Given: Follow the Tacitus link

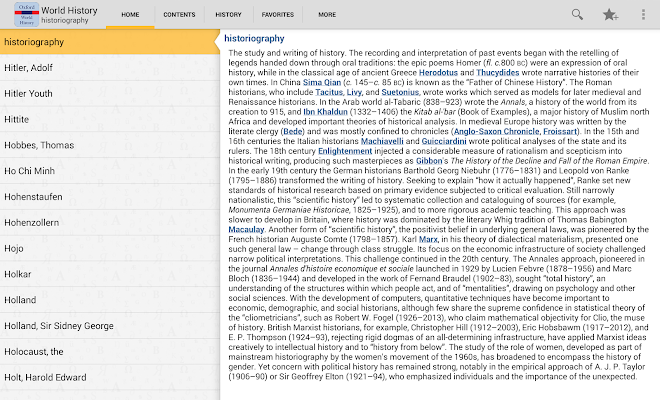Looking at the screenshot, I should [329, 92].
